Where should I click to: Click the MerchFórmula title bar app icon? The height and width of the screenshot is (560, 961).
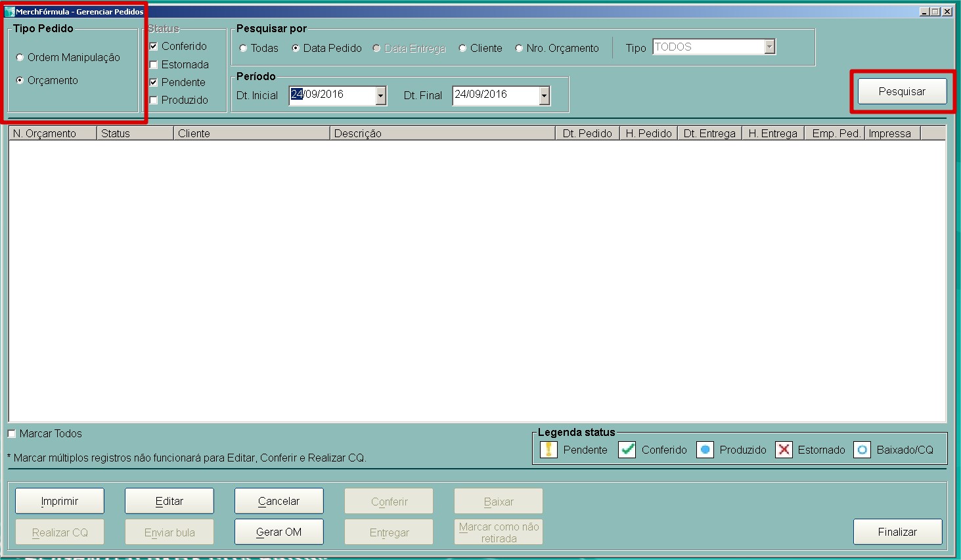coord(9,12)
